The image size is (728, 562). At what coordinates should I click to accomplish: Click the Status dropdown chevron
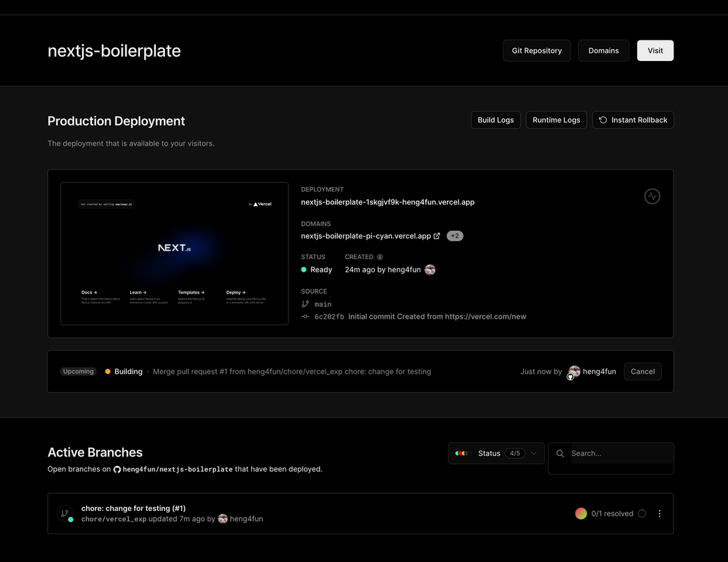point(534,453)
